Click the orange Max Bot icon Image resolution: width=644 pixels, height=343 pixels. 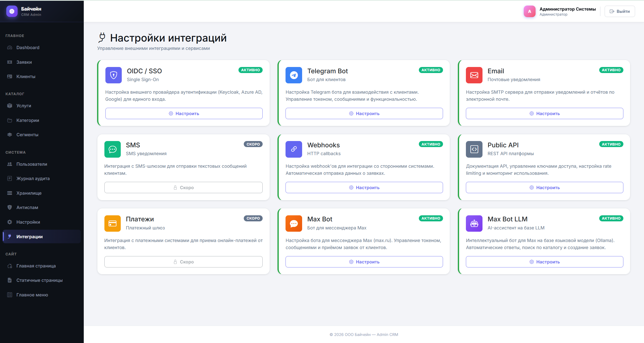[x=294, y=223]
